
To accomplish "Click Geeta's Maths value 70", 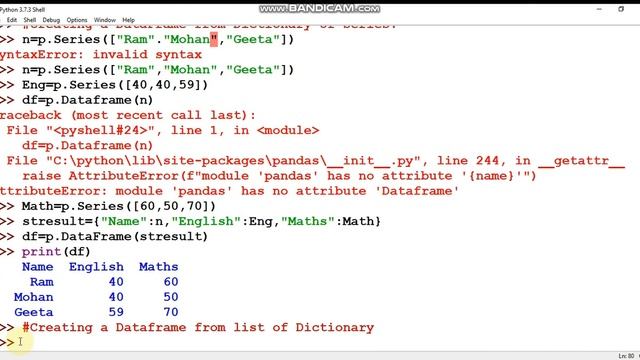I will coord(171,312).
